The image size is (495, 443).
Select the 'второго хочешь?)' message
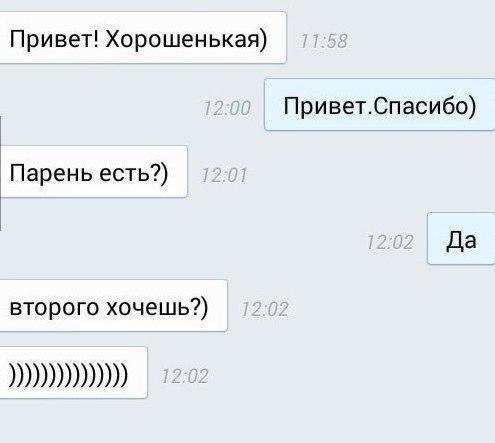pos(113,306)
